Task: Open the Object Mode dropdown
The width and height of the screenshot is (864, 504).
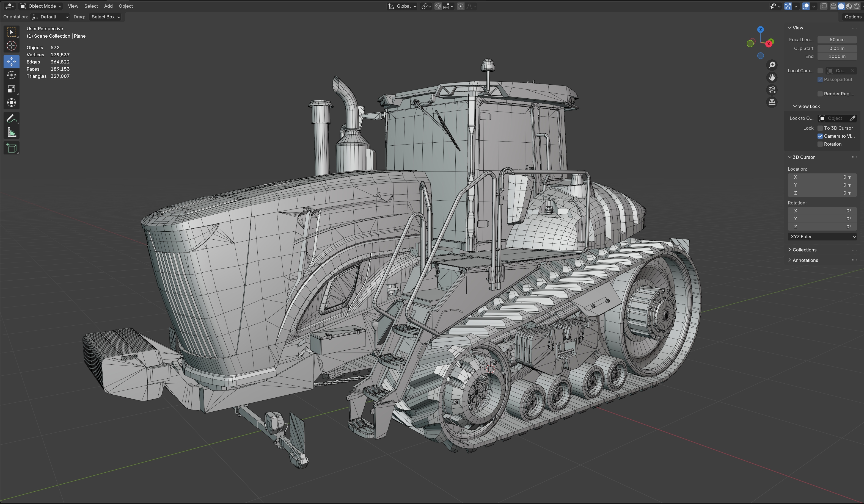Action: 41,6
